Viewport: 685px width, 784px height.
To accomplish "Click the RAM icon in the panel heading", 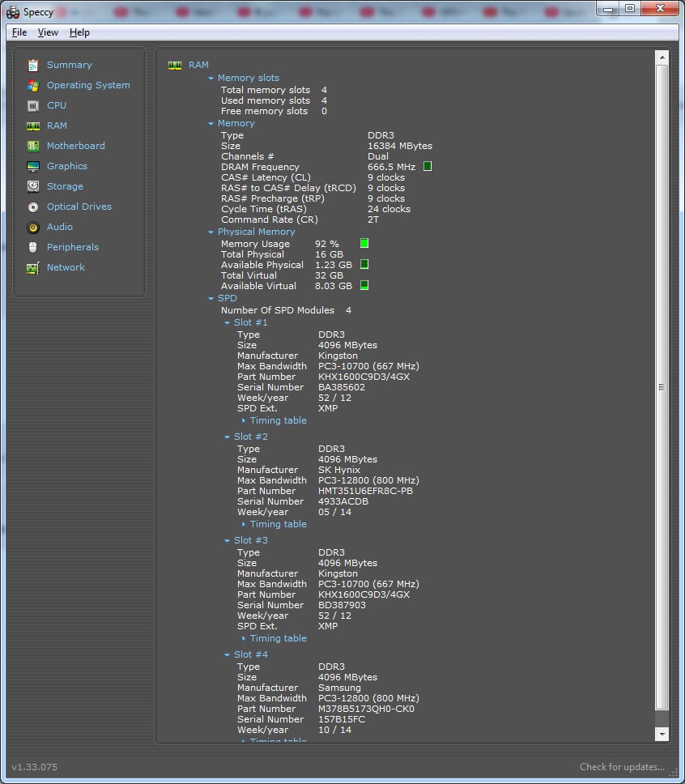I will point(175,66).
